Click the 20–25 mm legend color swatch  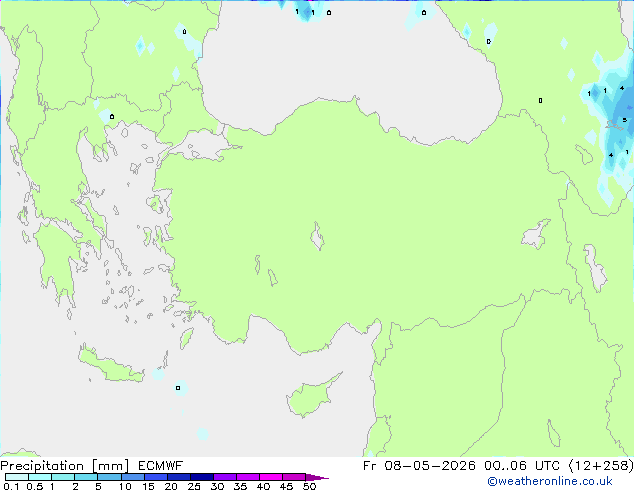coord(178,477)
